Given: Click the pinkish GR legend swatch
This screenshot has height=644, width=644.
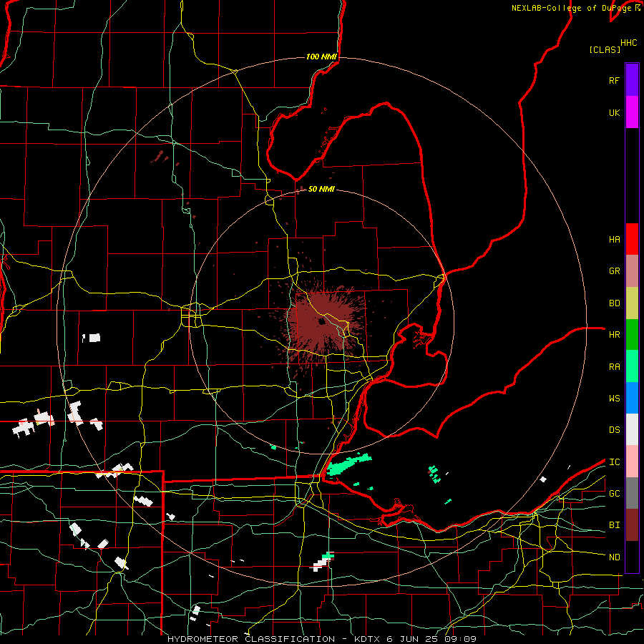Looking at the screenshot, I should pyautogui.click(x=632, y=270).
